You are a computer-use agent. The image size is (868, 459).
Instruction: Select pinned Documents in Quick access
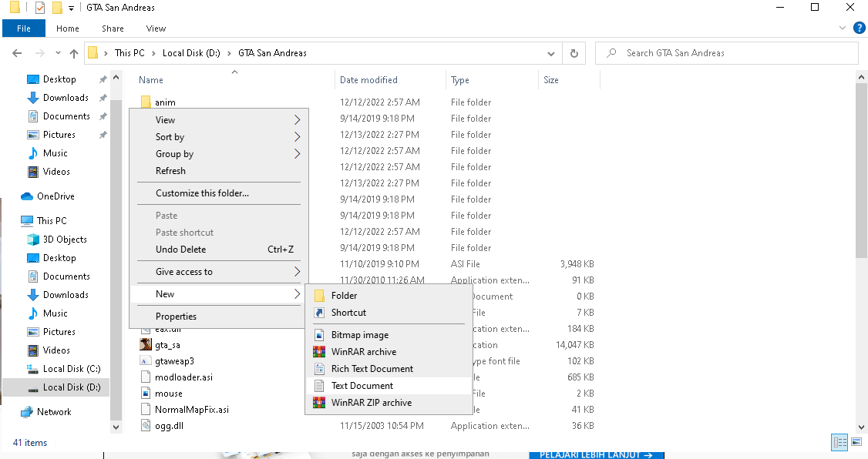coord(66,116)
